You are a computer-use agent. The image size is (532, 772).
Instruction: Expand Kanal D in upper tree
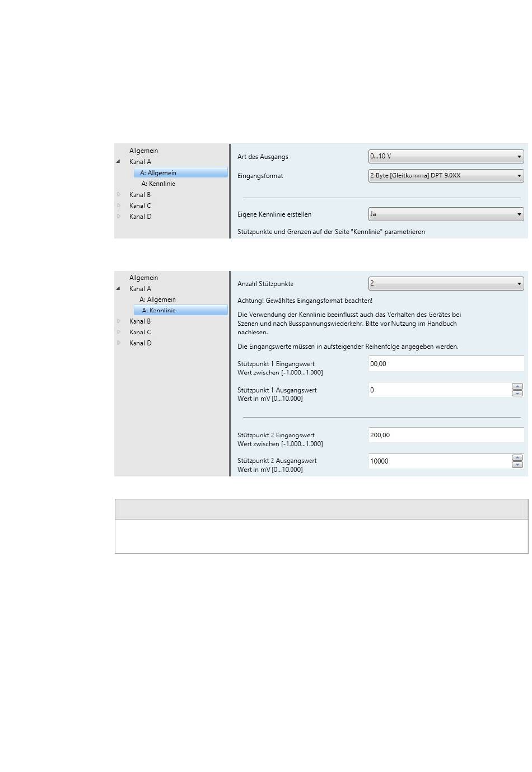click(x=119, y=217)
